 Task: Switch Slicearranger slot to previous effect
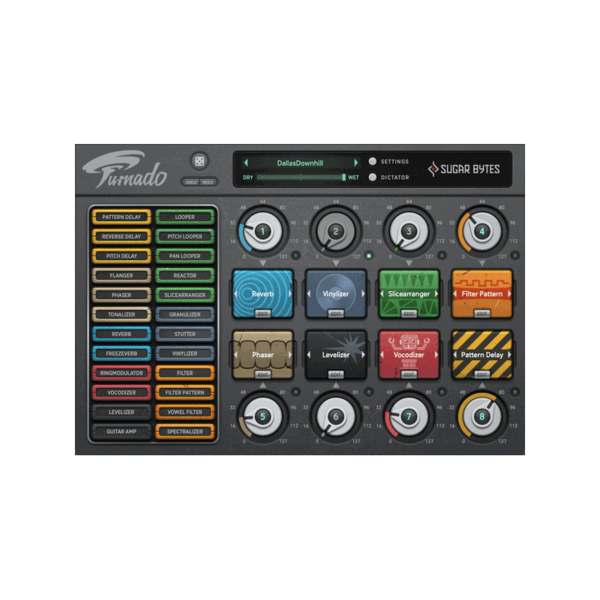(382, 294)
